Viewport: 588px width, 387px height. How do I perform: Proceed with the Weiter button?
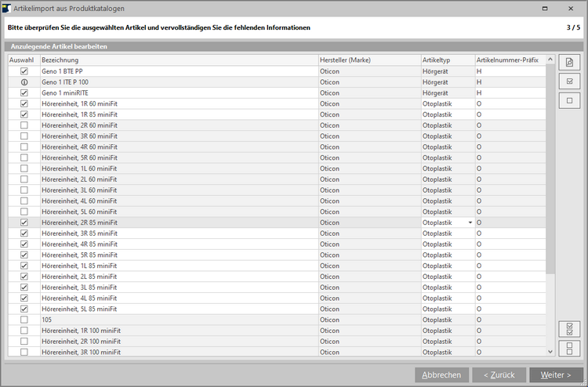click(556, 375)
